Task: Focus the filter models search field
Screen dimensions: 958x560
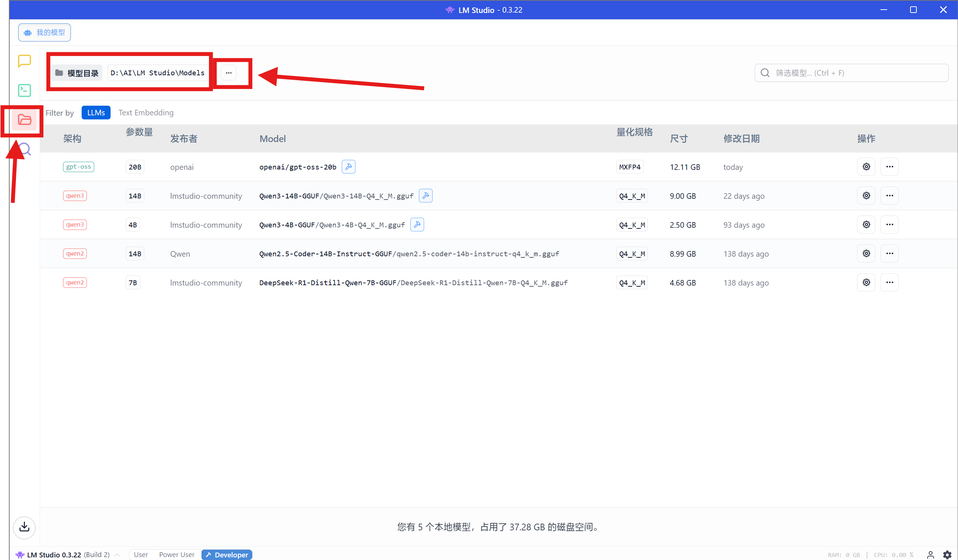Action: click(852, 73)
